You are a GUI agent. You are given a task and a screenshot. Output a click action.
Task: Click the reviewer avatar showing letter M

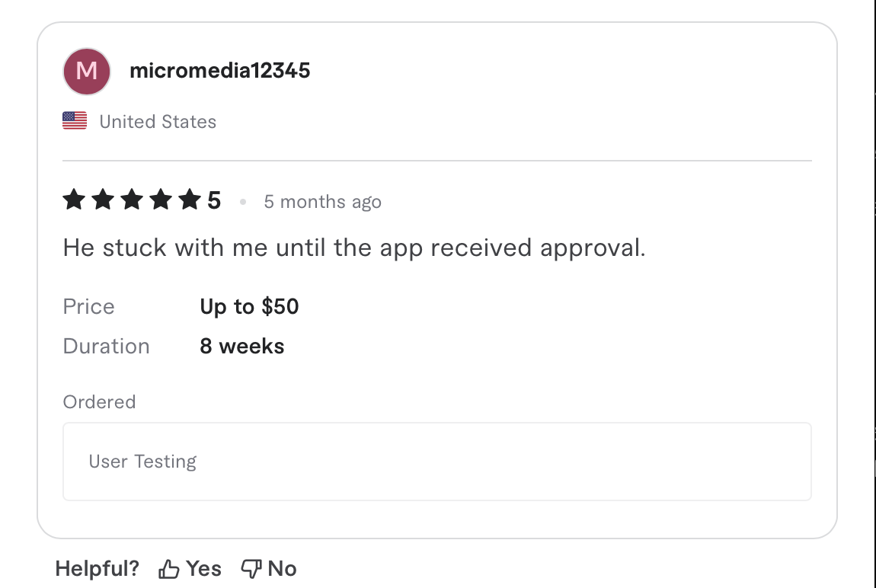coord(86,71)
